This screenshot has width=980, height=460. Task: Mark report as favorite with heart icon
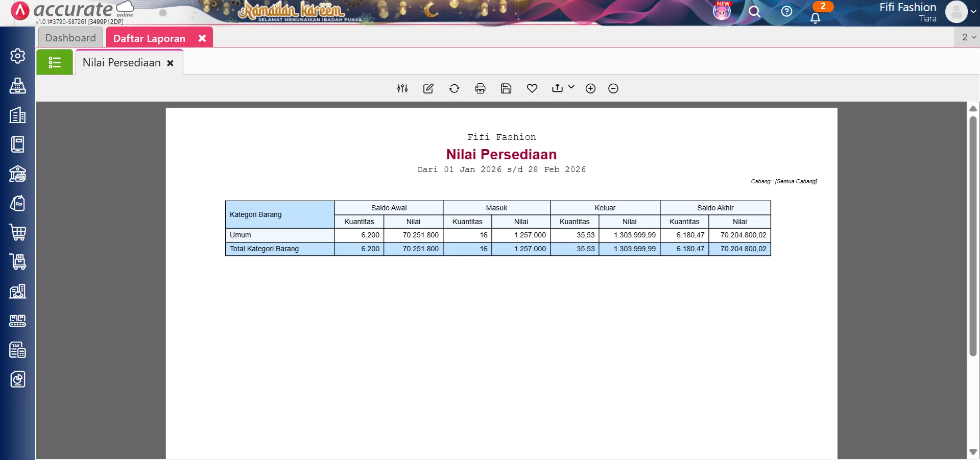click(532, 88)
